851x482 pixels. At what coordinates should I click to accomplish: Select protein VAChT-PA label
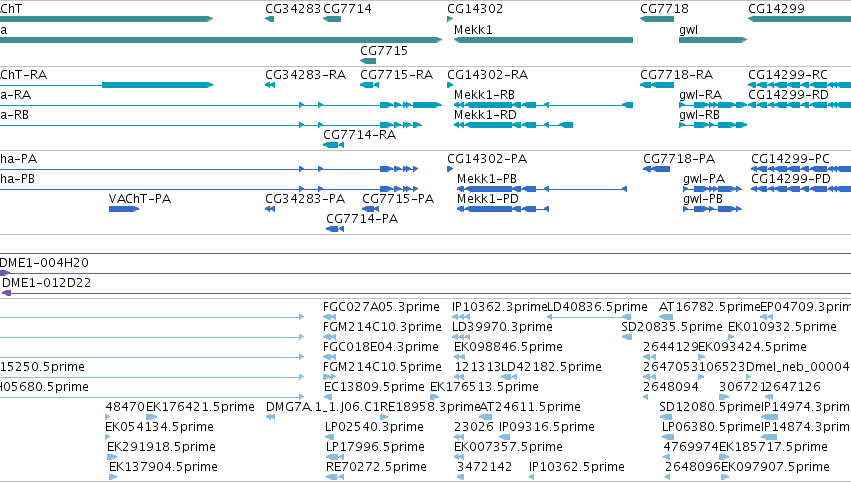click(139, 199)
